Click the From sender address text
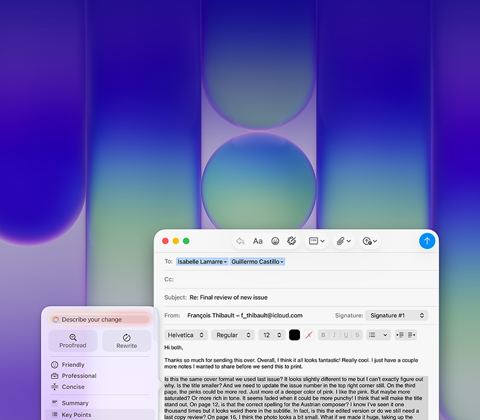 pos(245,315)
